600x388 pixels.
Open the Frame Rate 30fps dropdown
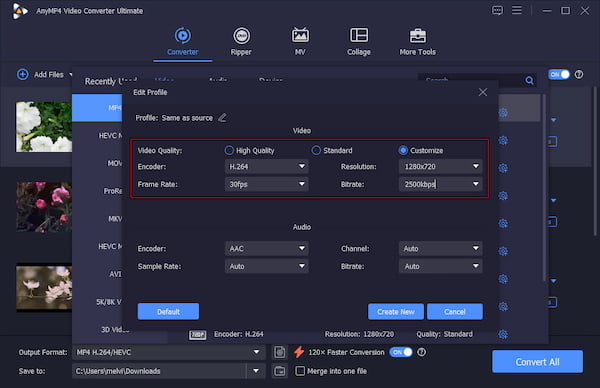click(x=266, y=184)
